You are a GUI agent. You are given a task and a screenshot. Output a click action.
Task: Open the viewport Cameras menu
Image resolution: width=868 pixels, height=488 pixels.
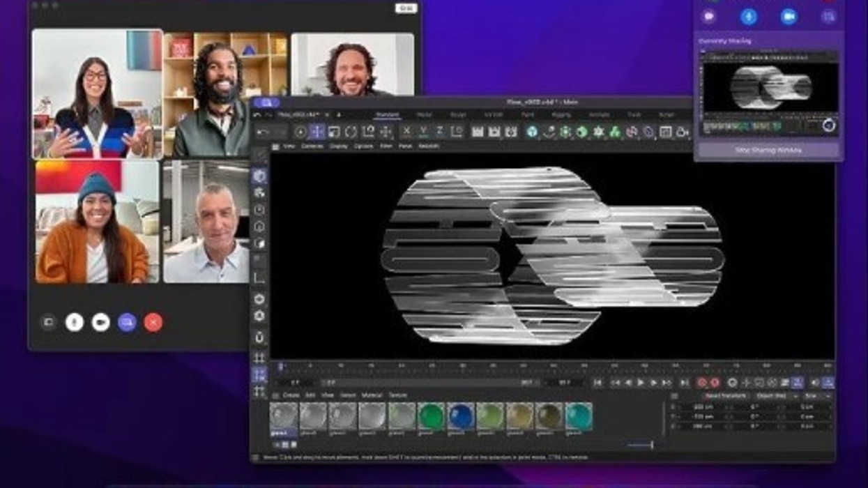tap(312, 146)
